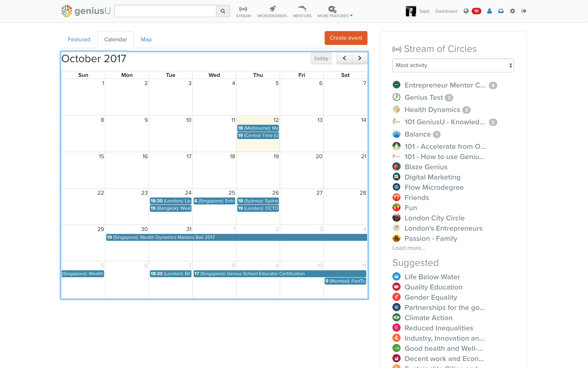Click the Digital Marketing circle icon
This screenshot has width=588, height=368.
[396, 177]
